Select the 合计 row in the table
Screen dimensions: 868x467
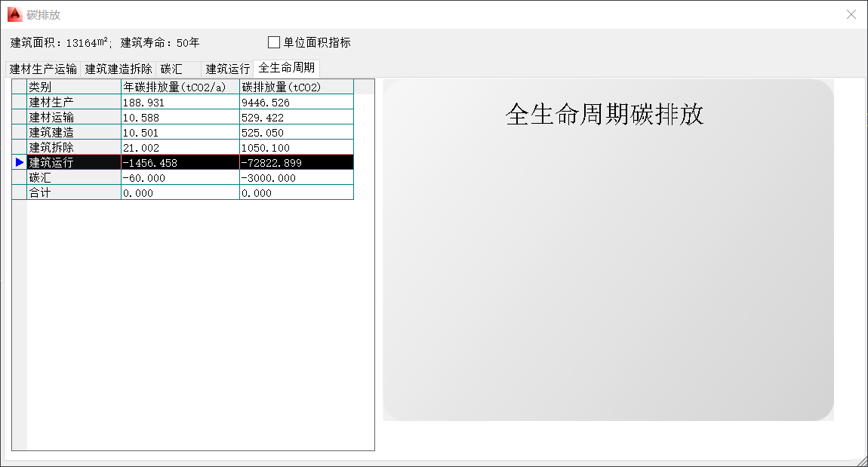(73, 192)
